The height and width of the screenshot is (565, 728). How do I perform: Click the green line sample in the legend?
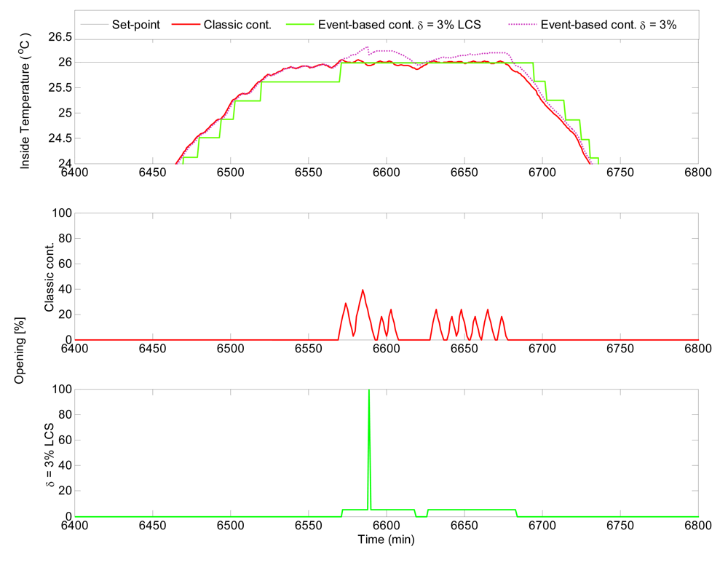[300, 25]
